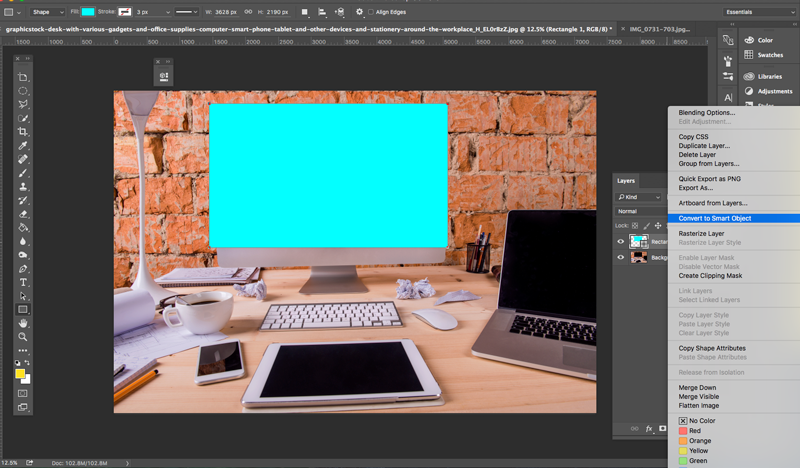
Task: Select the Paint Bucket tool
Action: pyautogui.click(x=23, y=228)
